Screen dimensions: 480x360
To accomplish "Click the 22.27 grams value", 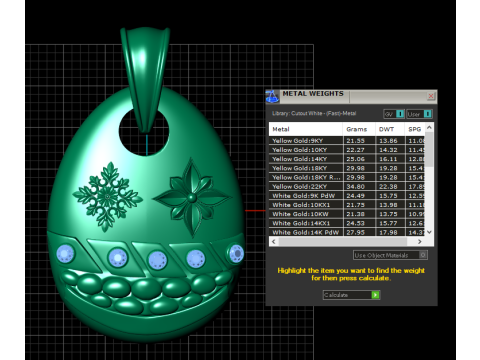I will pos(355,150).
